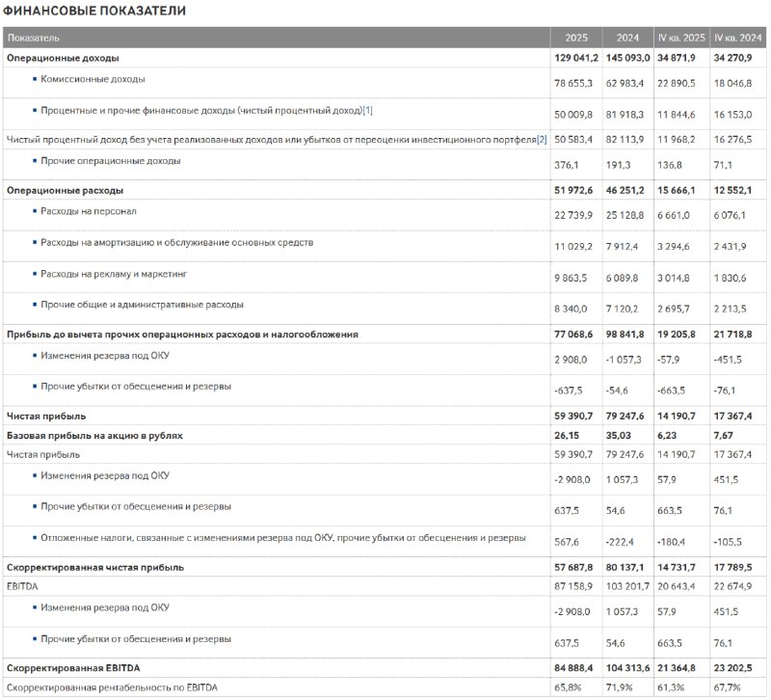771x700 pixels.
Task: Click the "ФИНАНСОВЫЕ ПОКАЗАТЕЛИ" heading
Action: coord(95,11)
